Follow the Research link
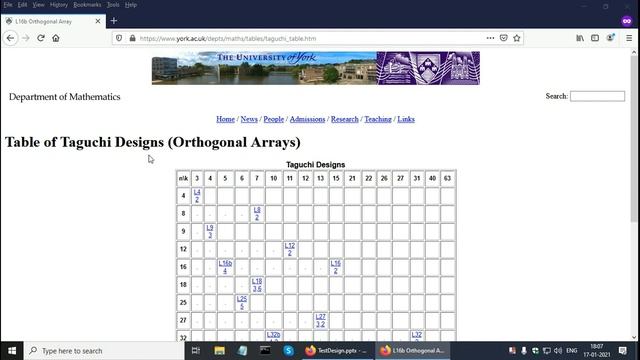 tap(344, 119)
